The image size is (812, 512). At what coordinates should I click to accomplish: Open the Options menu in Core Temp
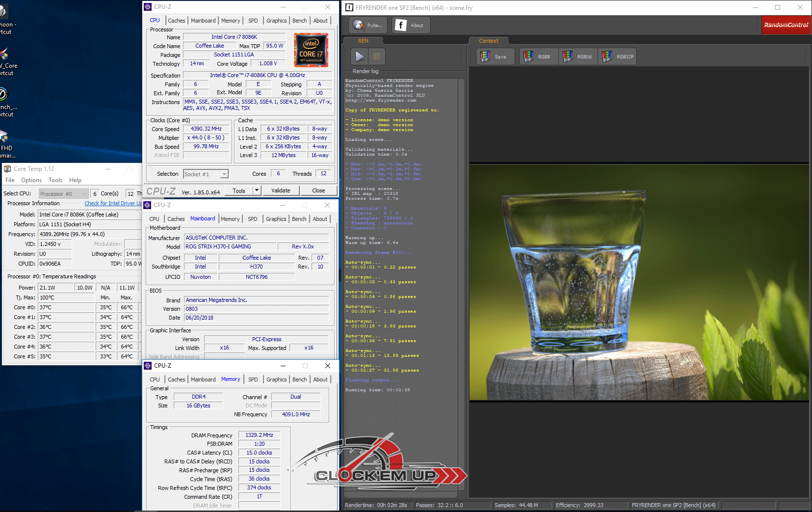pyautogui.click(x=31, y=180)
